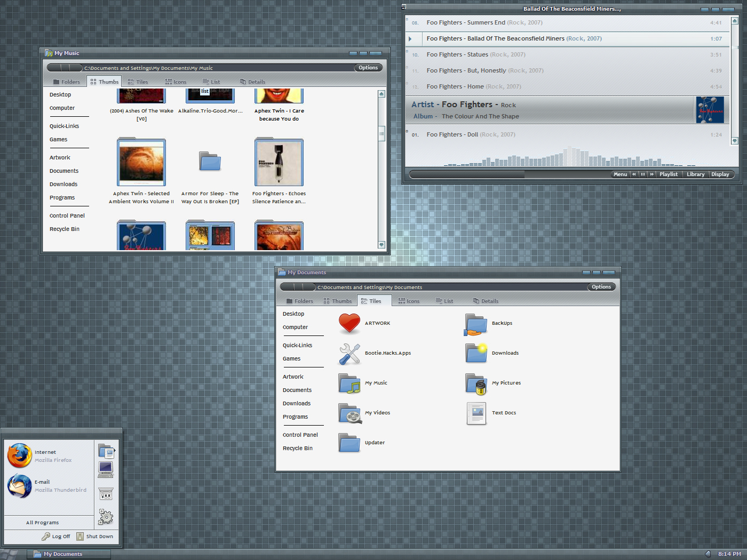The width and height of the screenshot is (747, 560).
Task: Select track 'Foo Fighters - Summers End'
Action: 567,23
